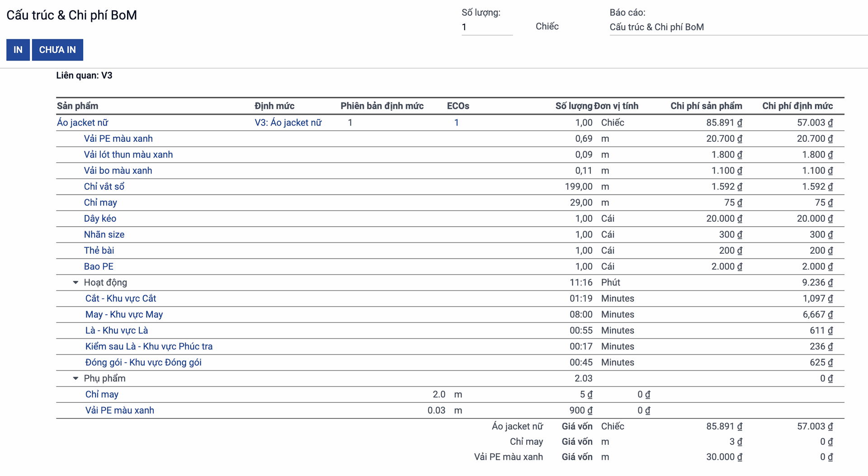Open Nhãn size component link
The width and height of the screenshot is (868, 476).
point(104,234)
